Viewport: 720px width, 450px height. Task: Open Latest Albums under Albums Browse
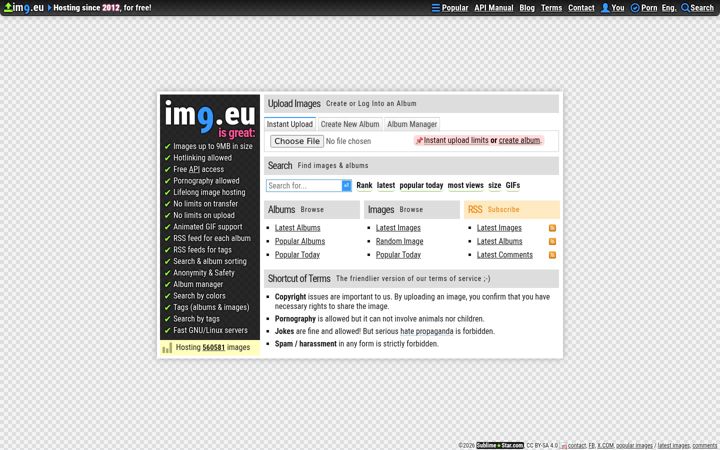pos(298,228)
